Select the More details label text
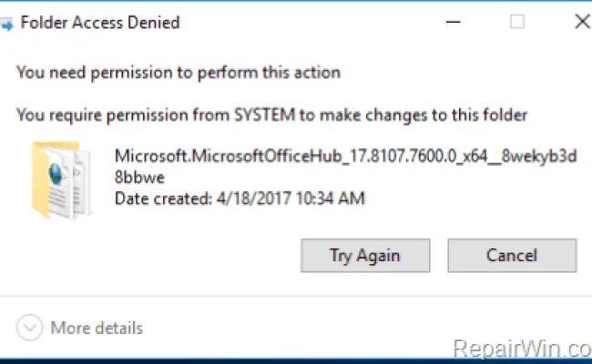Viewport: 592px width, 364px height. tap(97, 328)
